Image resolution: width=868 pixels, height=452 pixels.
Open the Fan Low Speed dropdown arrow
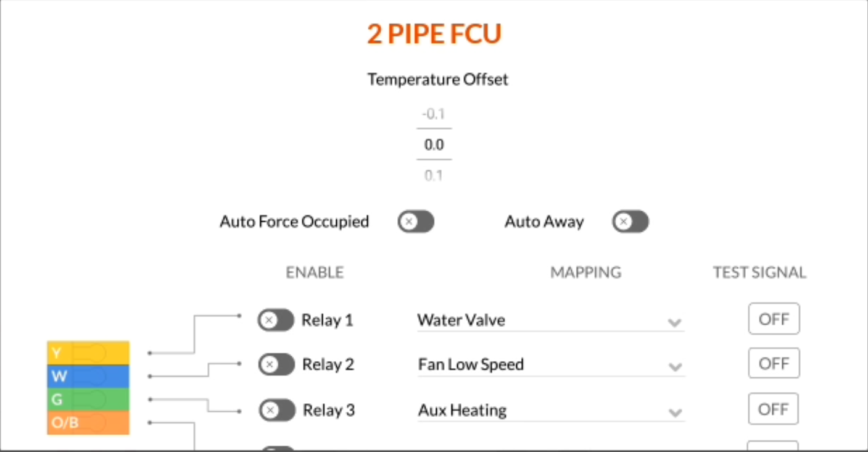click(675, 367)
